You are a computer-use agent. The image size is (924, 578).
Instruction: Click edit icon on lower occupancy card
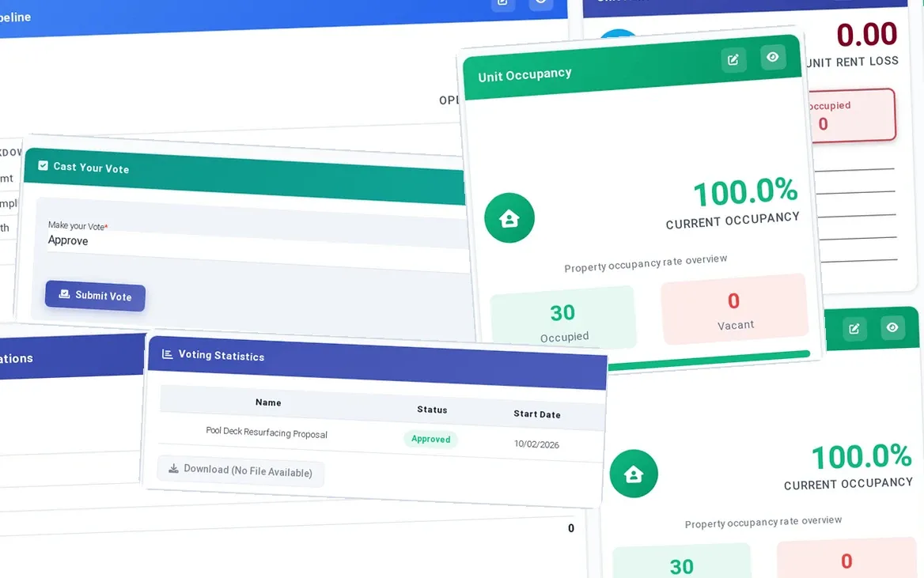point(854,329)
